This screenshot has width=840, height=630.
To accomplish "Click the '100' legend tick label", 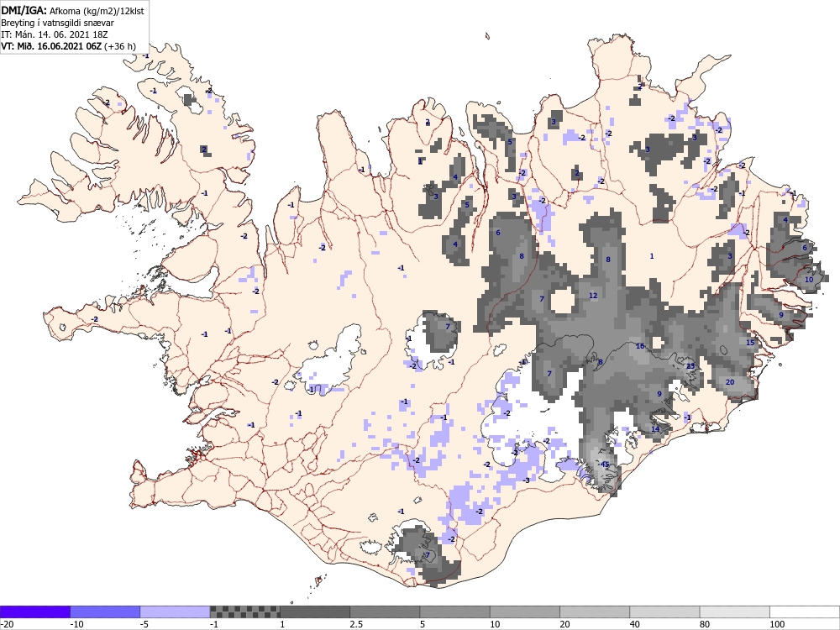I will tap(777, 624).
